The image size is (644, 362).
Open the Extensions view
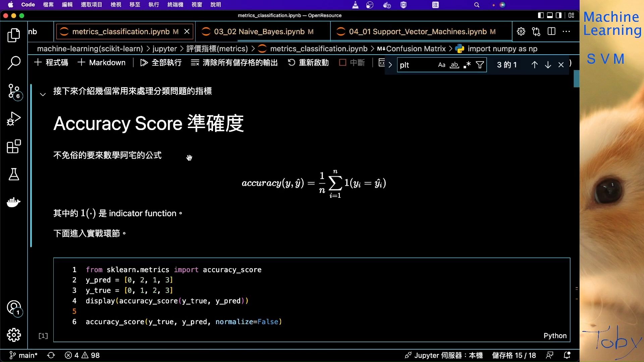click(14, 146)
